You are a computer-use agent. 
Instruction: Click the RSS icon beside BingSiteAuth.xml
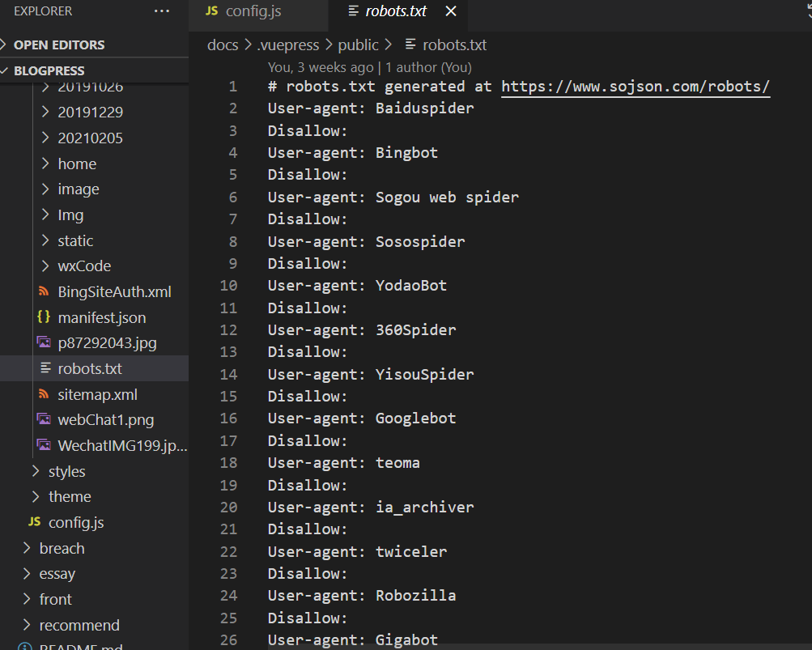44,291
